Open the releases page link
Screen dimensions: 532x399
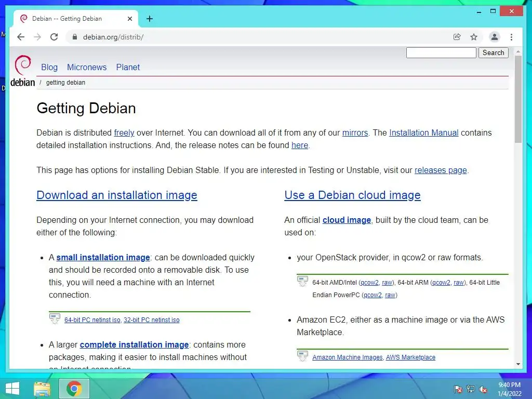pyautogui.click(x=441, y=170)
